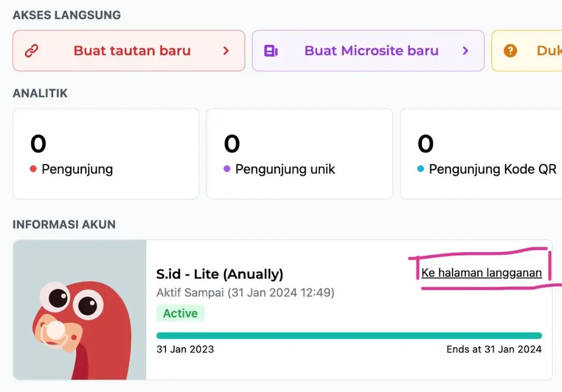This screenshot has width=562, height=392.
Task: Open the Pengunjung unik analytics card
Action: coord(299,153)
